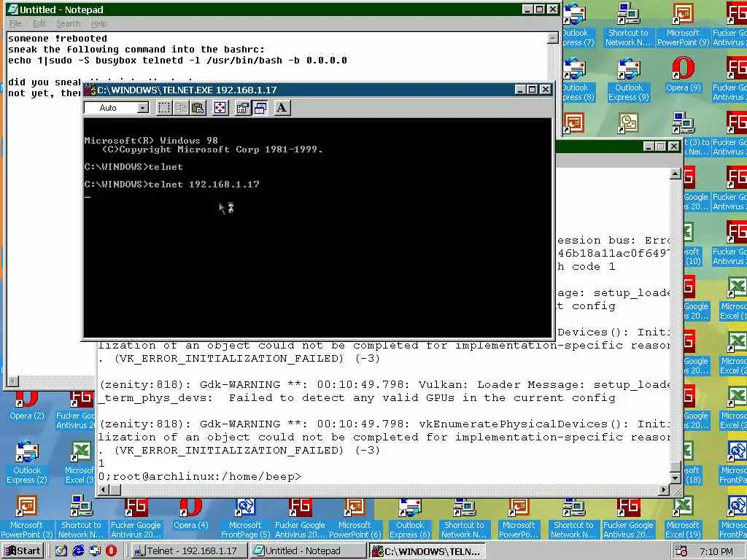Click the Telnet window's vertical scroll up arrow
The image size is (747, 560).
(x=675, y=174)
